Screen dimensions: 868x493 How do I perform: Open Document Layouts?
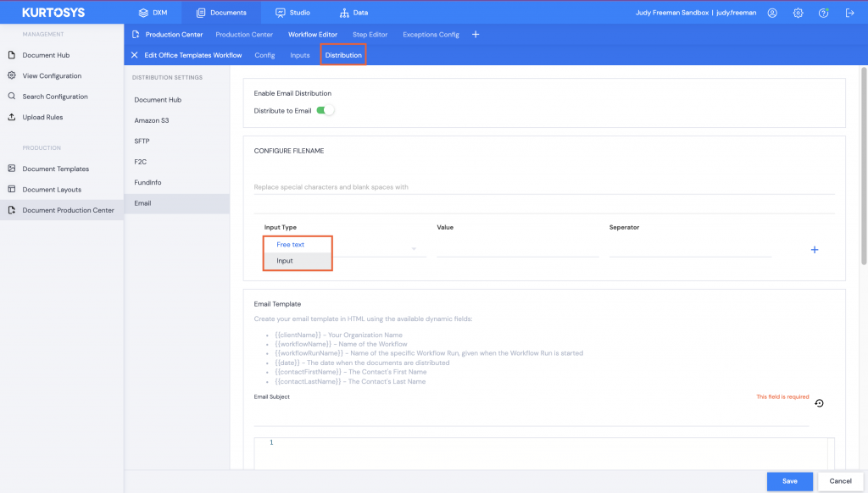point(52,189)
